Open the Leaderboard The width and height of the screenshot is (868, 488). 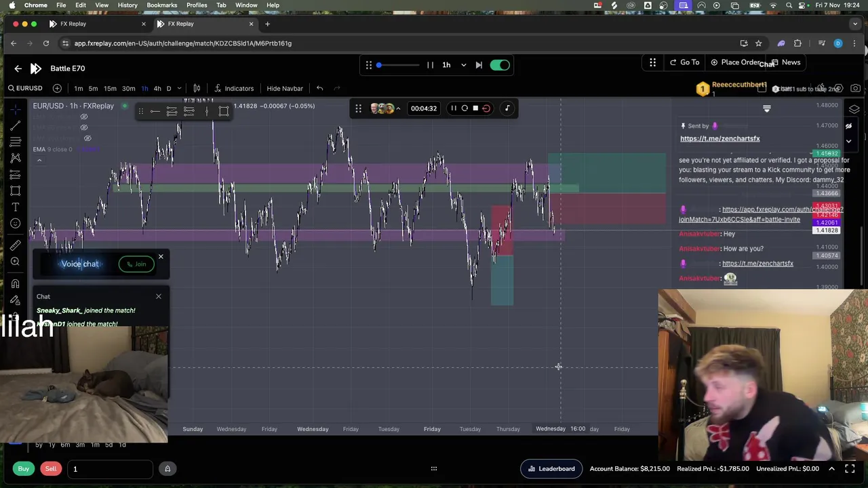tap(551, 469)
